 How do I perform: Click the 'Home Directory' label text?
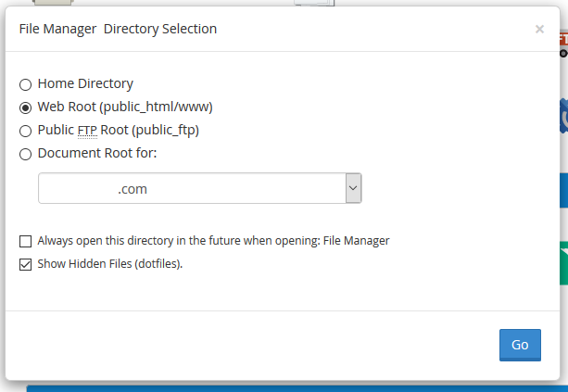coord(85,83)
